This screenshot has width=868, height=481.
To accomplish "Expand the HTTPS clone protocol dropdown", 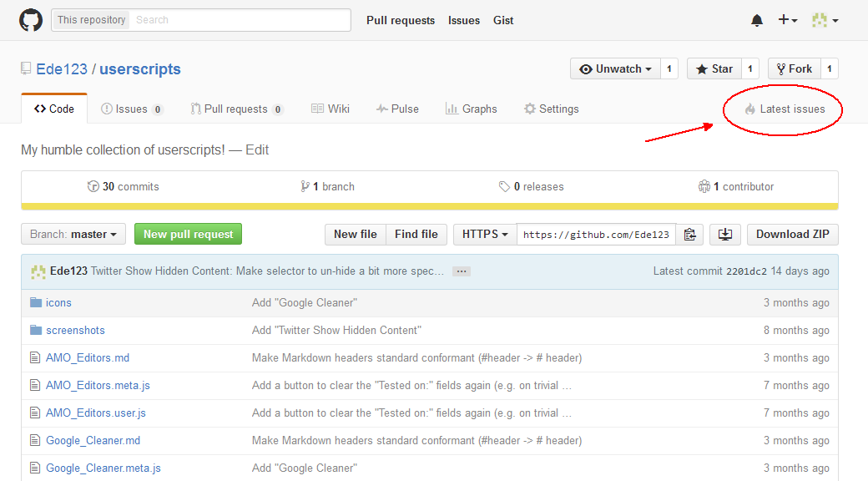I will 485,235.
